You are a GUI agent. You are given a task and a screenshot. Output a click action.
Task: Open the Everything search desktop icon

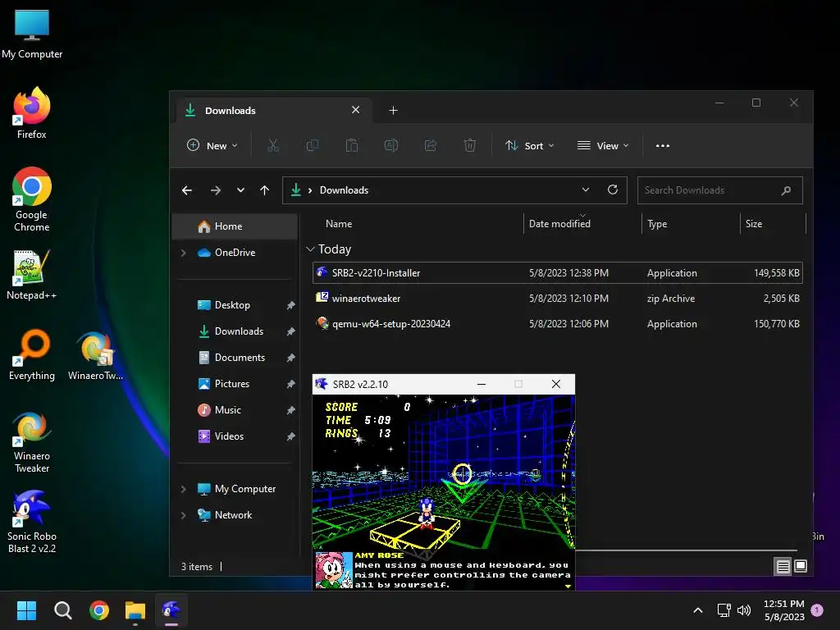pos(32,354)
